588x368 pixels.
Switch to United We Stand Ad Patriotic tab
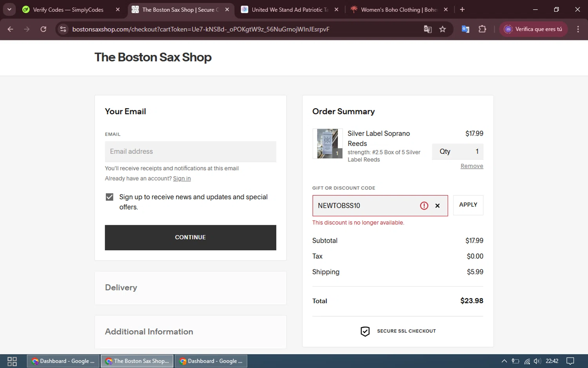point(290,9)
